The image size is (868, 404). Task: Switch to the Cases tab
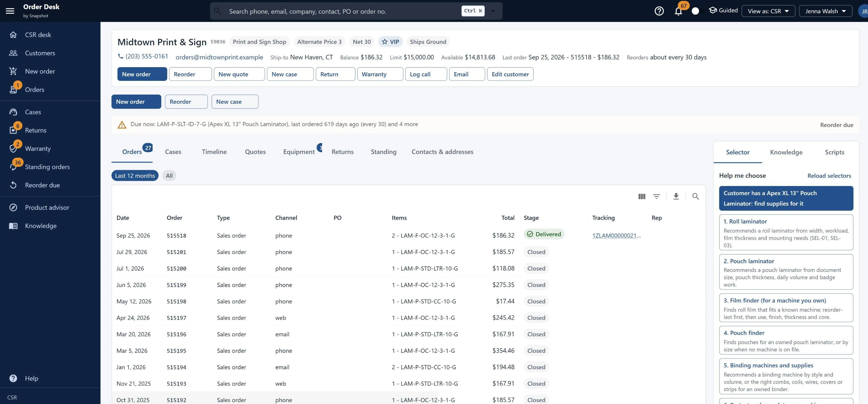click(173, 152)
